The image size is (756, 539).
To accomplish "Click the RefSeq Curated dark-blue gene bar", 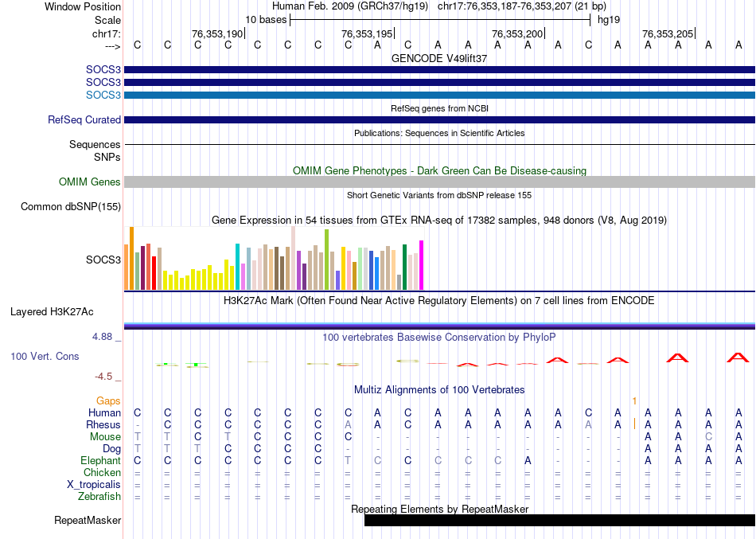I will coord(439,119).
